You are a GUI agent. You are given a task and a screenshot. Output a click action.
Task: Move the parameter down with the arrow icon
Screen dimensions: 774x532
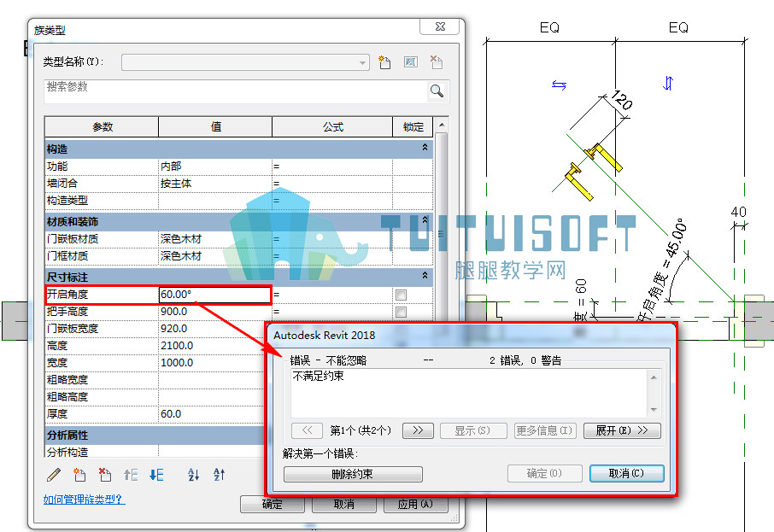tap(156, 475)
